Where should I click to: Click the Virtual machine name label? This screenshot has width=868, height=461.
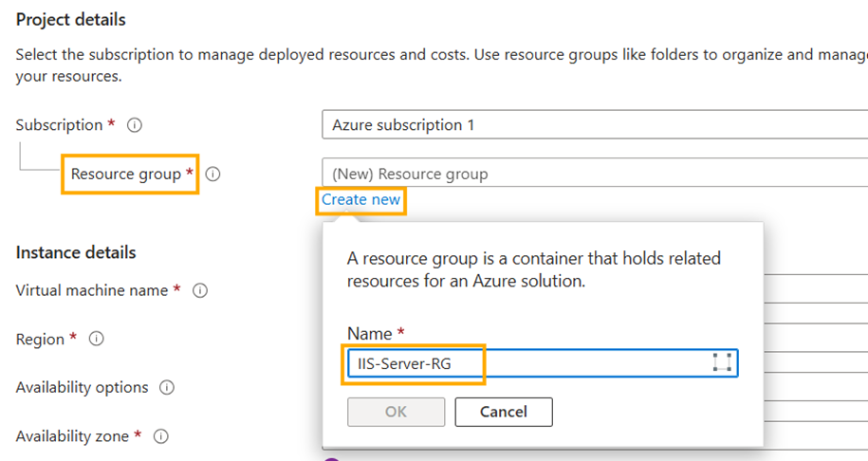click(92, 290)
